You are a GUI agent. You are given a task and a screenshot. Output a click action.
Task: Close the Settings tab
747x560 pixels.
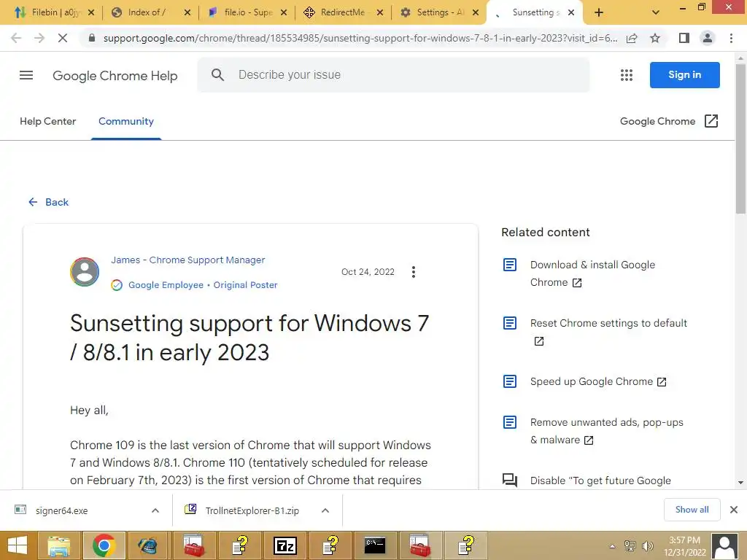(476, 13)
